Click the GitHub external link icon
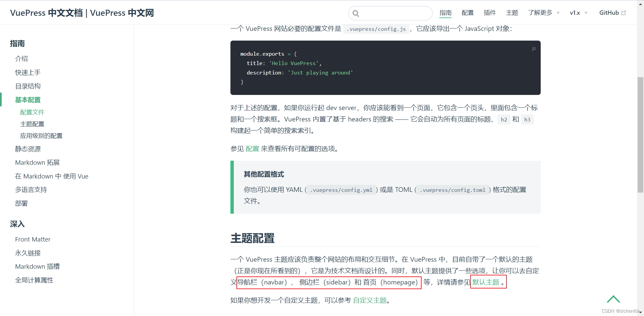 click(624, 13)
